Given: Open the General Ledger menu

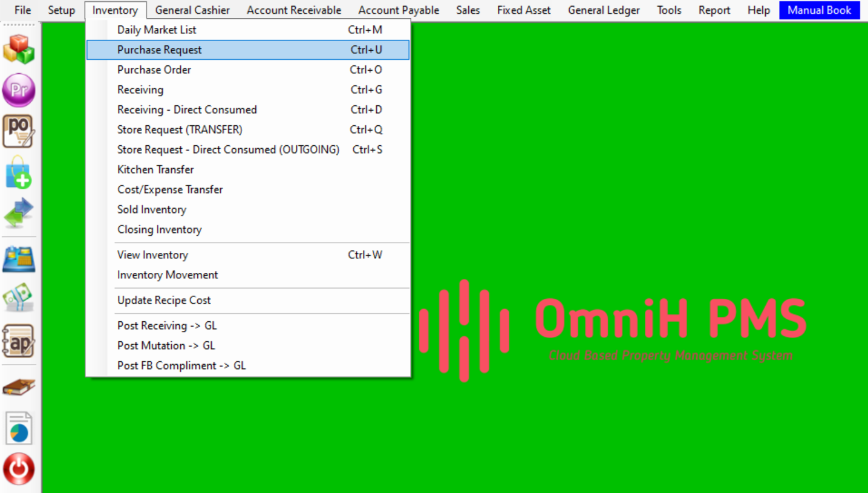Looking at the screenshot, I should (604, 10).
